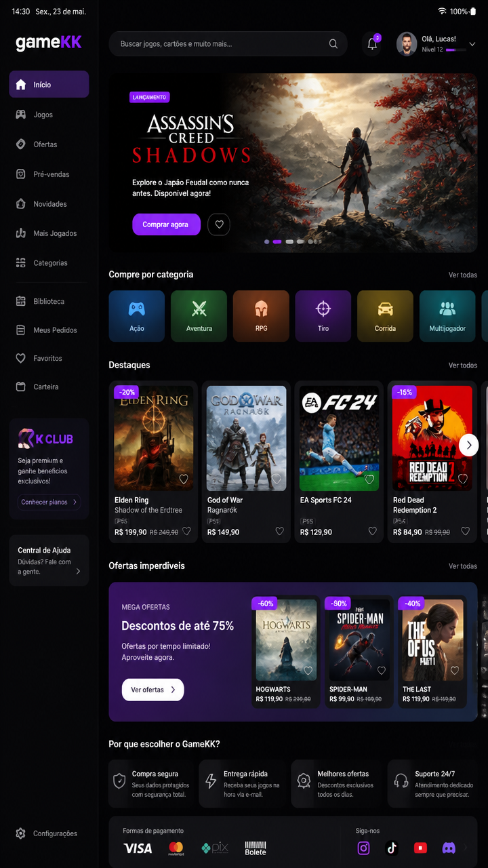Screen dimensions: 488x868
Task: Select the Multijogador category tile
Action: point(447,316)
